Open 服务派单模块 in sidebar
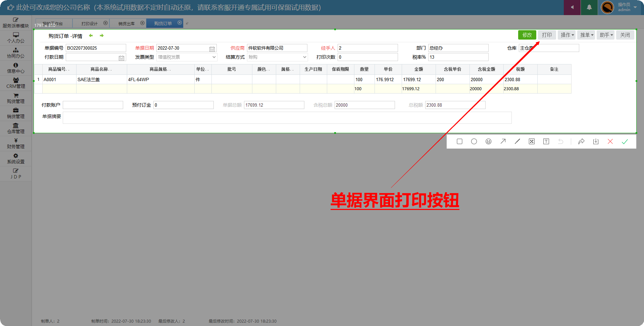Image resolution: width=644 pixels, height=326 pixels. tap(16, 23)
